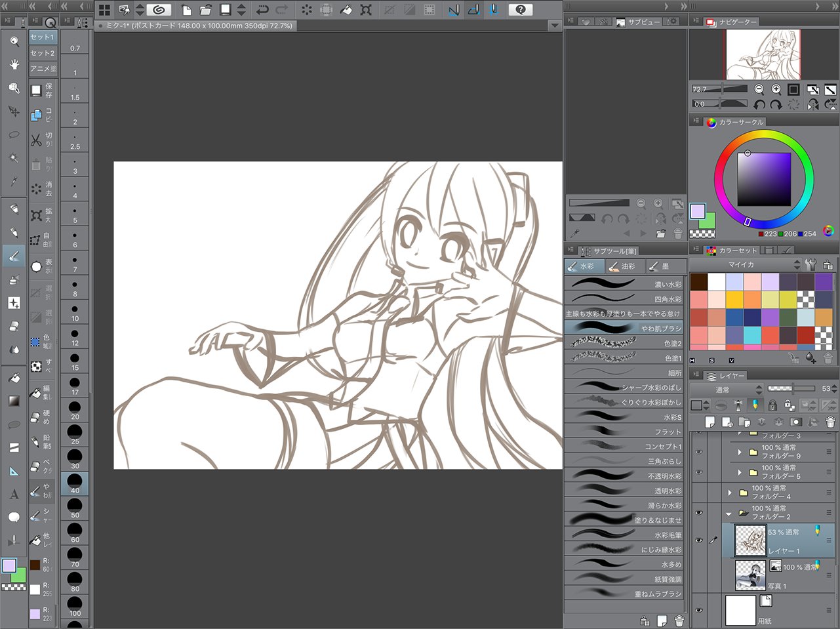Rotate canvas left in Navigator

pyautogui.click(x=759, y=104)
